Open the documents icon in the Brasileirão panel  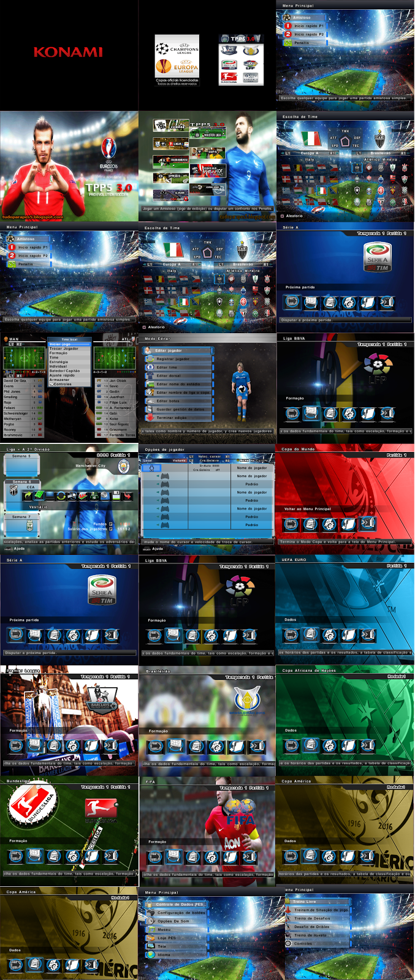196,746
